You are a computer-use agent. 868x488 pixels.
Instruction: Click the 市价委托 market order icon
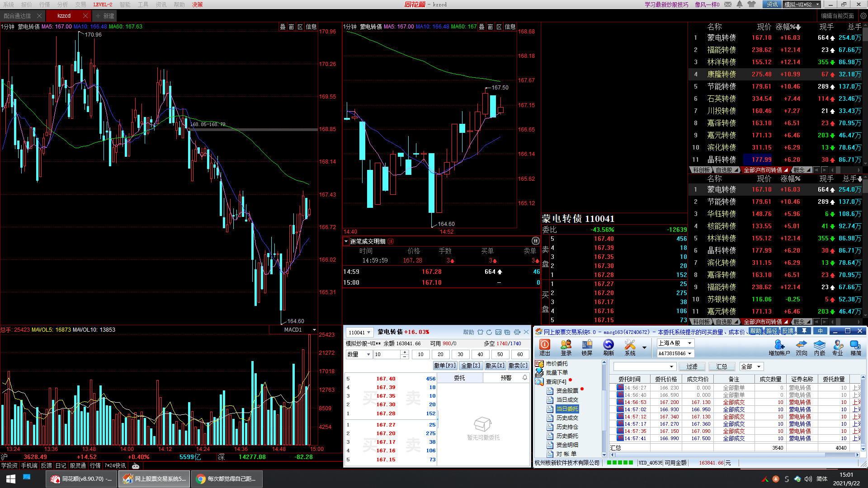pos(539,364)
